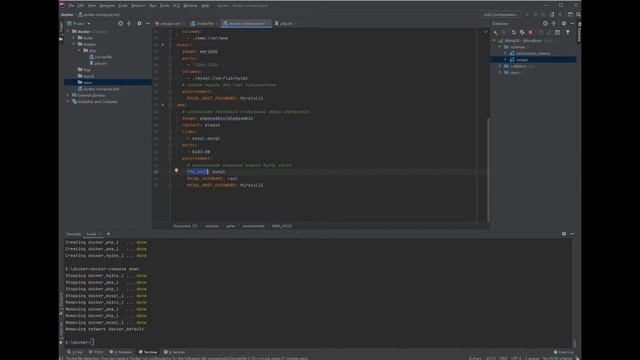This screenshot has width=640, height=360.
Task: Expand the users node in Database tree
Action: (x=500, y=72)
